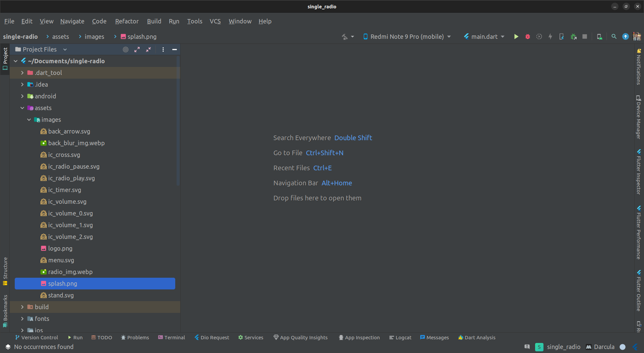
Task: Collapse the images folder
Action: (29, 119)
